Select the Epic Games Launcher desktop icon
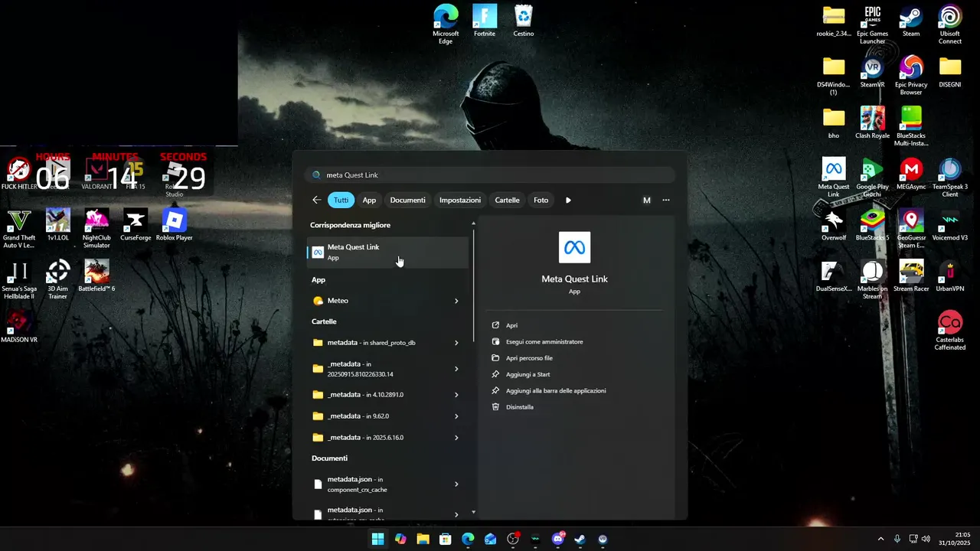The image size is (980, 551). point(872,24)
